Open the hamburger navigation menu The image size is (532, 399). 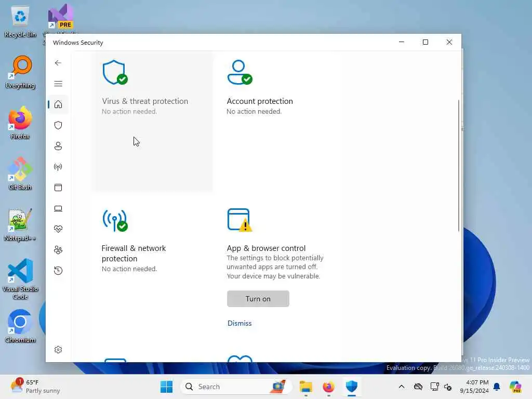coord(58,84)
